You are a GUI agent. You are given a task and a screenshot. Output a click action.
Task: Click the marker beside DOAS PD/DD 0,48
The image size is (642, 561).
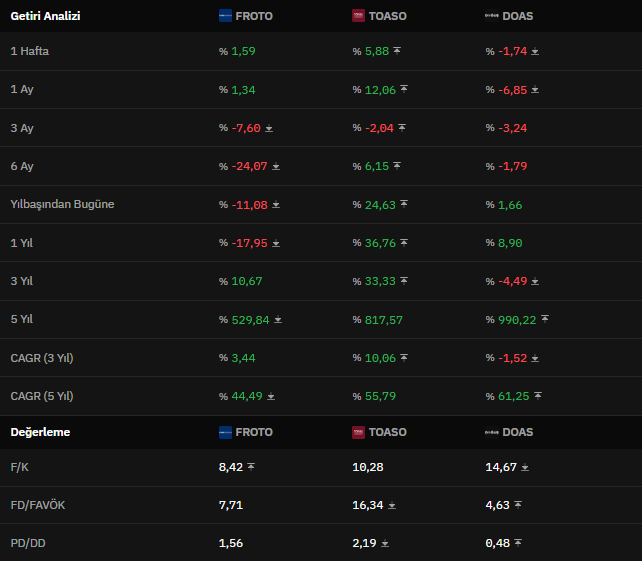[x=518, y=543]
